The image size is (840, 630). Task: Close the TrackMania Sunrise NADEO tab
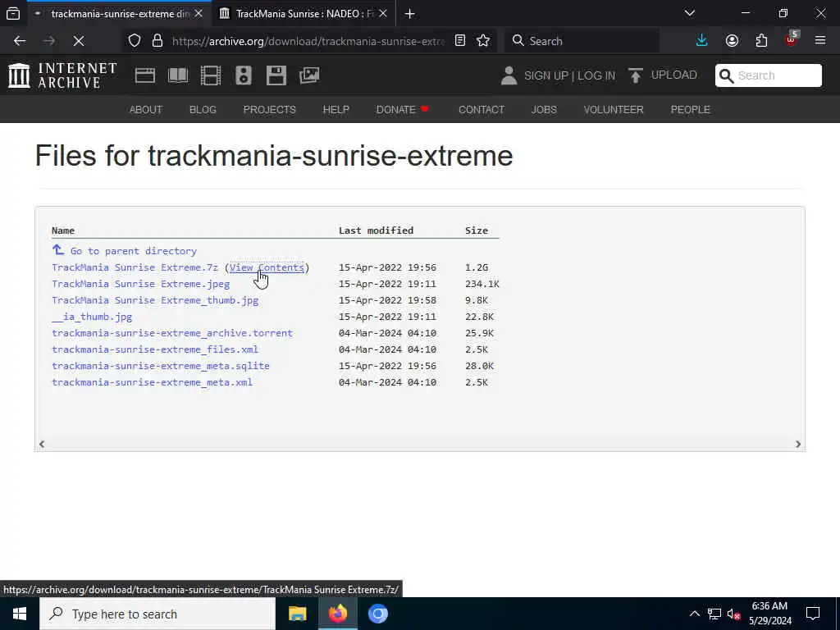[x=382, y=14]
